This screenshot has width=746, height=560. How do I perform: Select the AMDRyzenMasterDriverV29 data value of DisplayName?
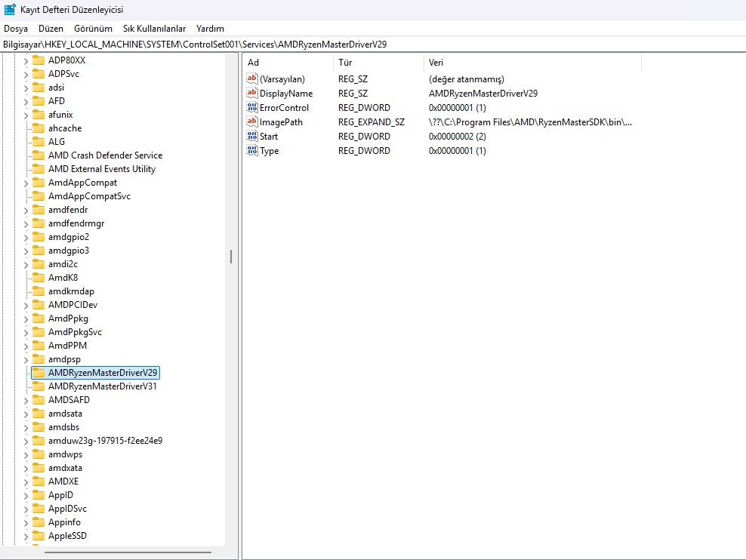(483, 94)
